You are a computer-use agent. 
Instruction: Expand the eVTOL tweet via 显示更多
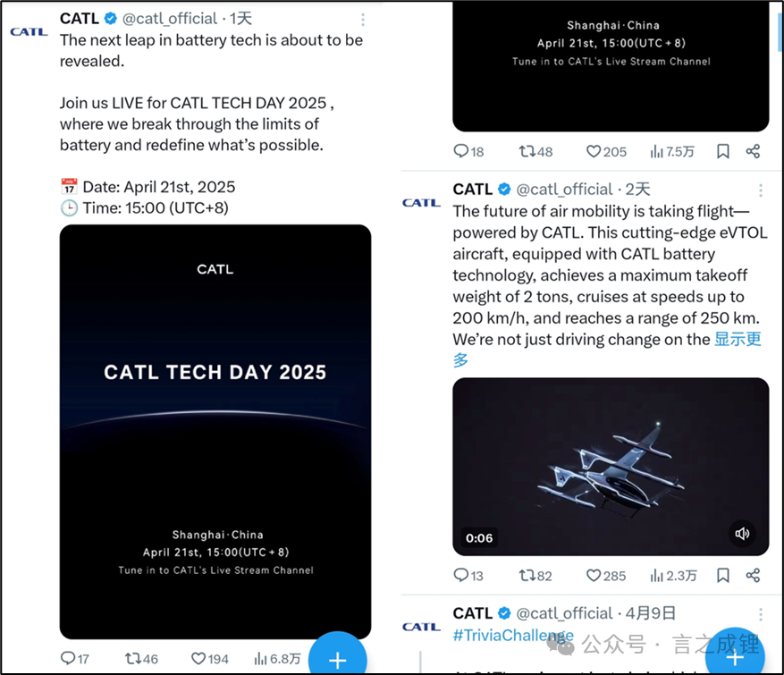(607, 349)
